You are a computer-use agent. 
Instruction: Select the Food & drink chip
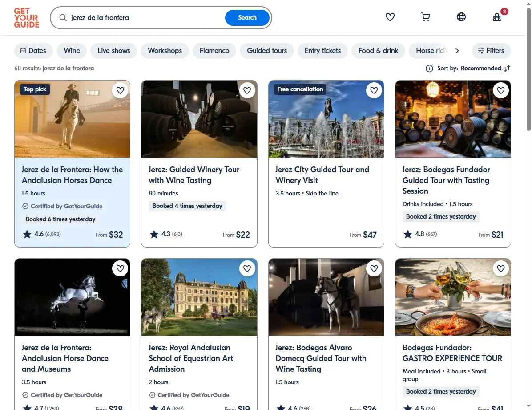pyautogui.click(x=378, y=51)
